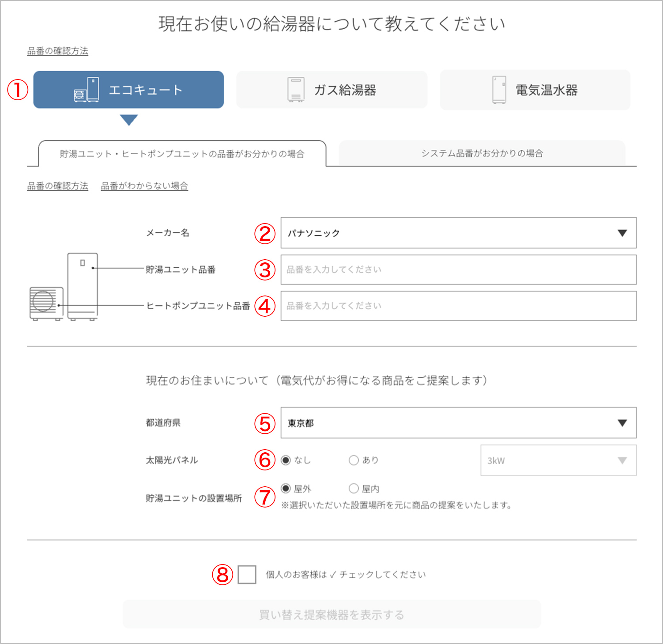The image size is (663, 644).
Task: Choose 屋内 as tank installation location
Action: tap(354, 489)
